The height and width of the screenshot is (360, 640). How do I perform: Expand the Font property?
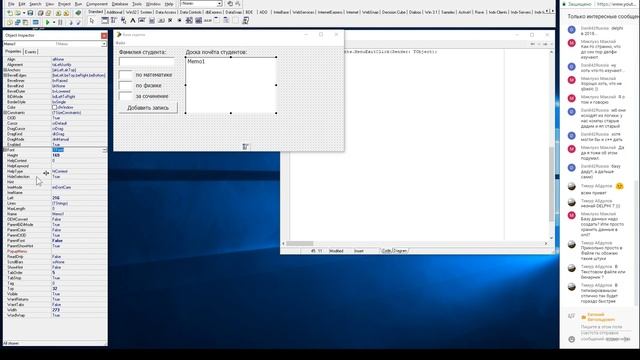5,150
